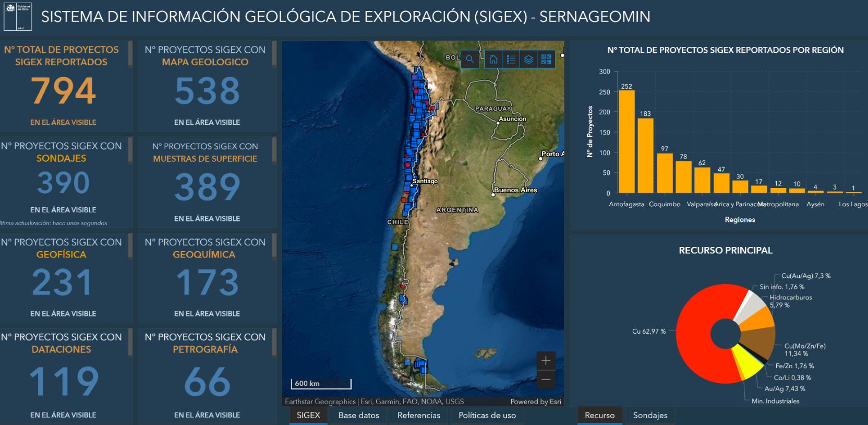
Task: Click the Asunción map label
Action: [512, 119]
